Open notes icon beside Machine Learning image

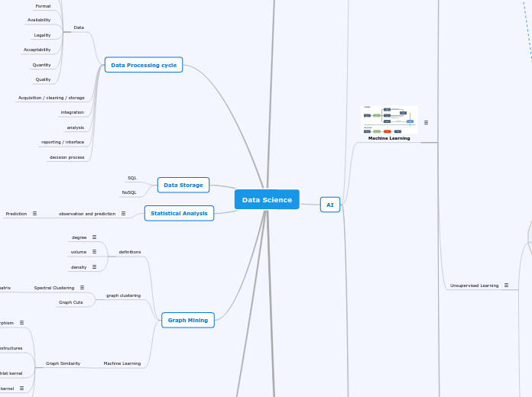click(x=427, y=123)
